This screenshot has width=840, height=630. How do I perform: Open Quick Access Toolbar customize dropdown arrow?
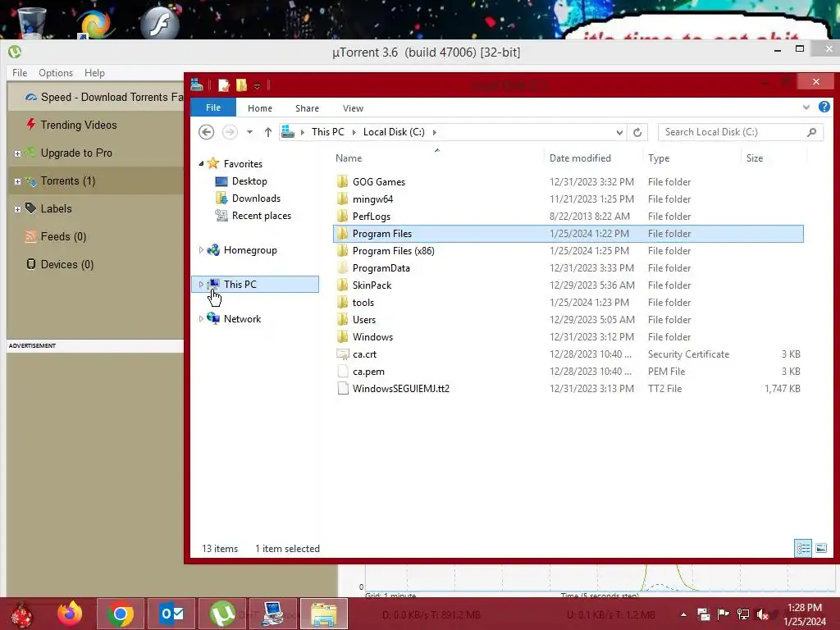coord(257,85)
